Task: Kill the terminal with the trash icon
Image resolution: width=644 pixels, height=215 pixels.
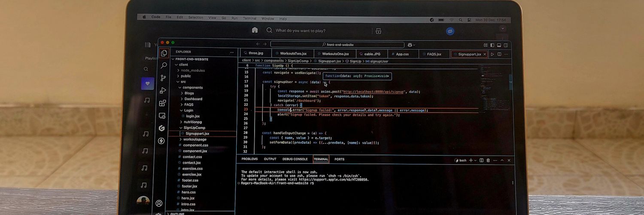Action: click(488, 160)
